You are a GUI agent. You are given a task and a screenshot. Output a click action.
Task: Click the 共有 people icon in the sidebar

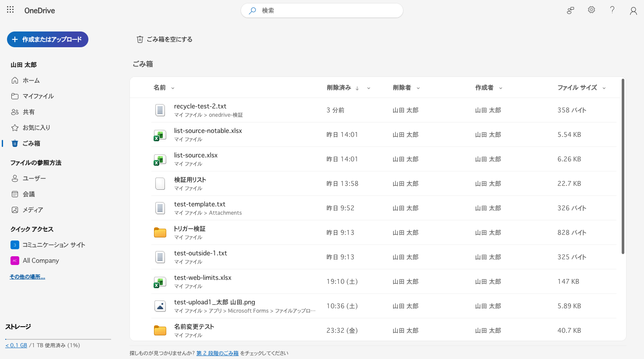[15, 112]
